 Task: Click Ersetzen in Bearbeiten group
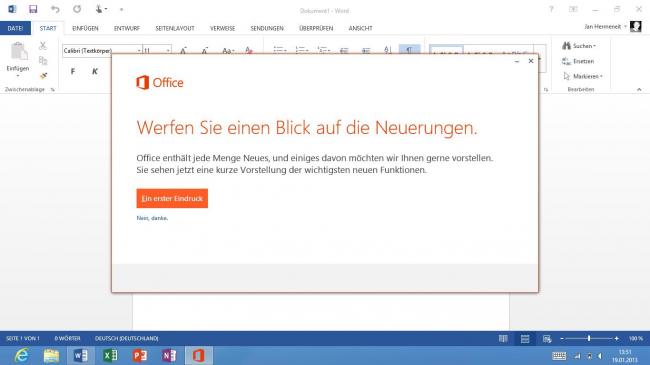[578, 61]
